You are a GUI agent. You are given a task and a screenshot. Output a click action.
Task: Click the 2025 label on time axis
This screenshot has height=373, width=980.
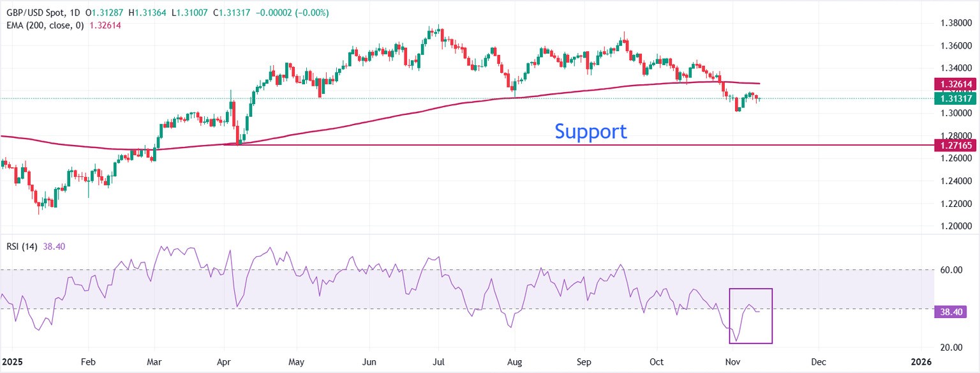(x=11, y=362)
